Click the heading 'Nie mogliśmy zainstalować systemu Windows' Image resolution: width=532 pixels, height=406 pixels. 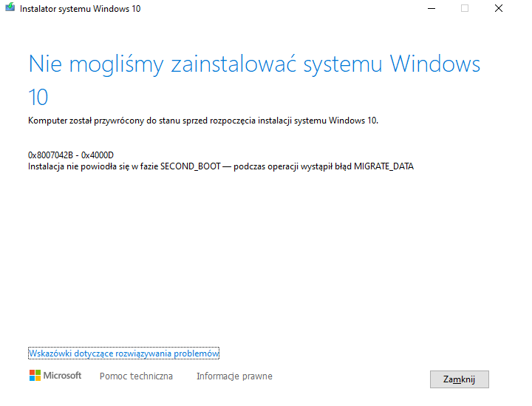[254, 64]
